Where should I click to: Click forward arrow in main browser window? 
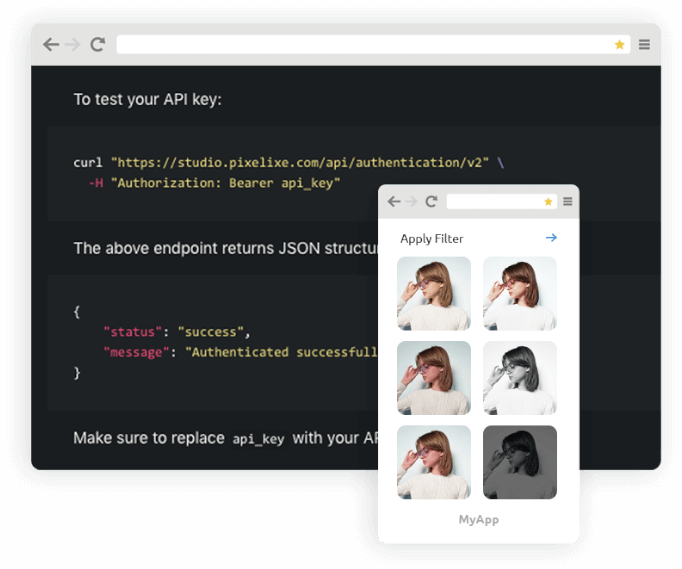pyautogui.click(x=73, y=45)
